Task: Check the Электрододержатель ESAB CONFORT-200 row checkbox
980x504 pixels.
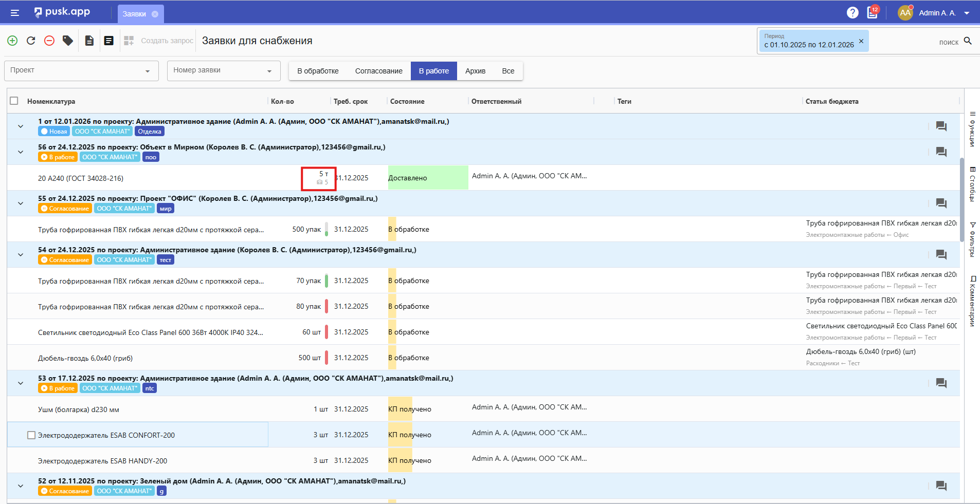Action: coord(31,435)
